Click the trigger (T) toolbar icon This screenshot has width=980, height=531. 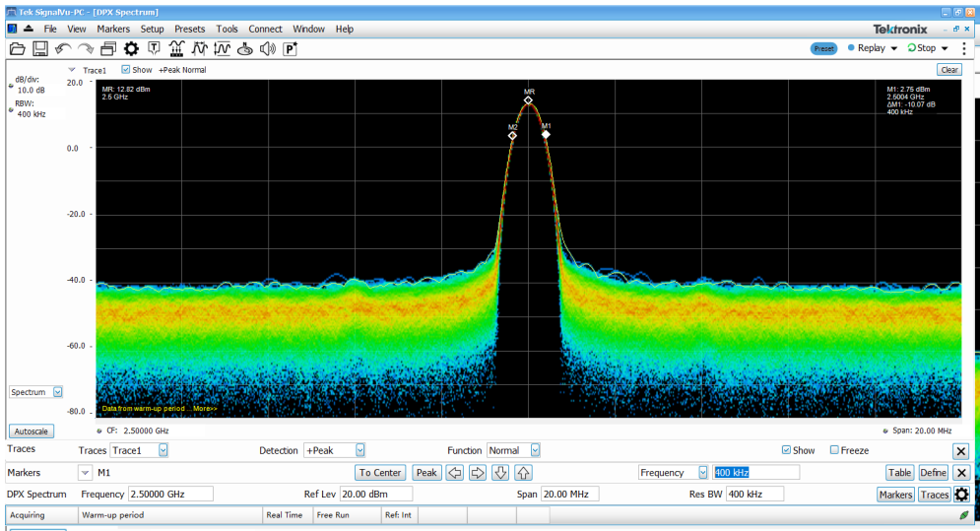pos(154,49)
